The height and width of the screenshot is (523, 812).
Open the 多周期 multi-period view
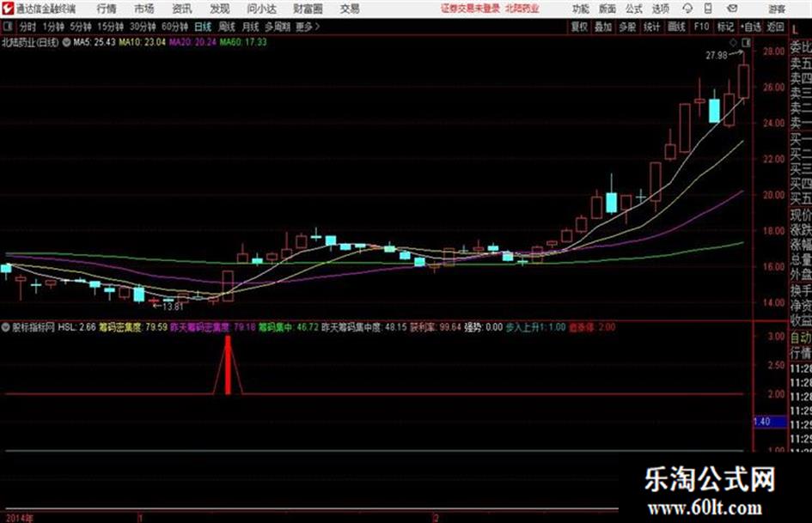tap(278, 27)
